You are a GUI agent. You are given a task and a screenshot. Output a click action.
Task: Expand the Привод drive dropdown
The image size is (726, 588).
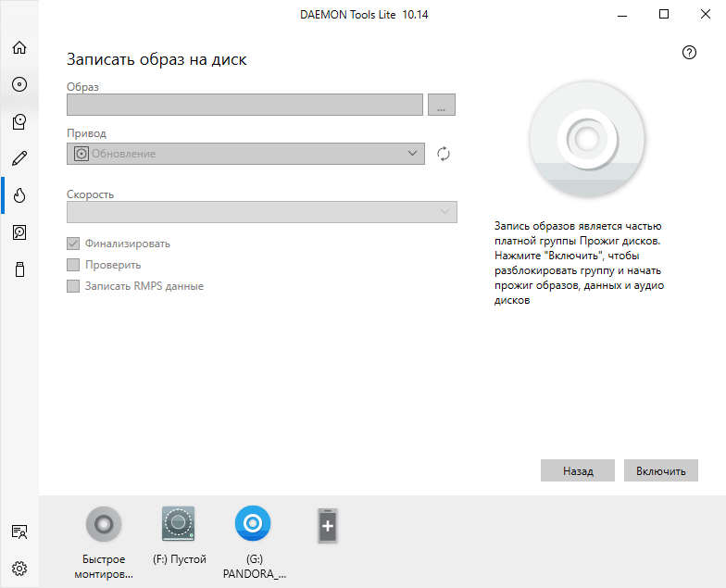click(x=245, y=154)
